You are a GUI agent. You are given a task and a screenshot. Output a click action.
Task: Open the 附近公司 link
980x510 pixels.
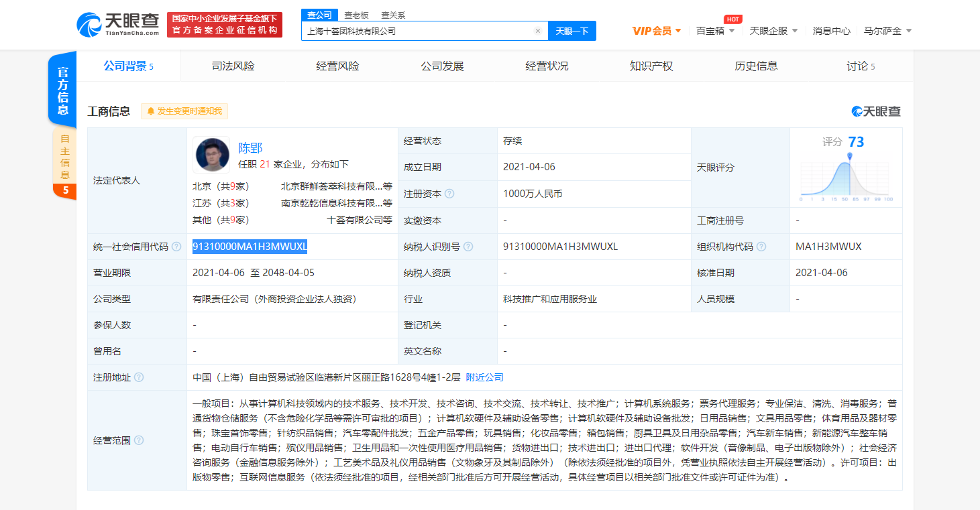484,377
